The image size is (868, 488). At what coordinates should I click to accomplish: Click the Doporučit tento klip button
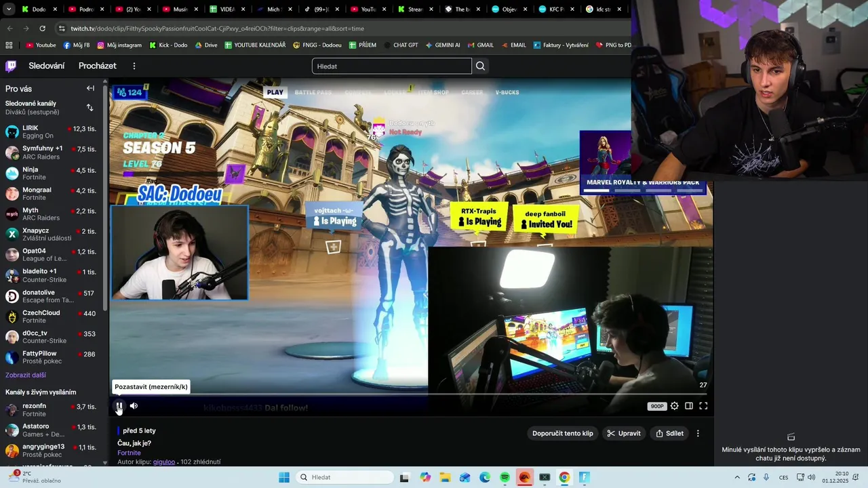562,433
